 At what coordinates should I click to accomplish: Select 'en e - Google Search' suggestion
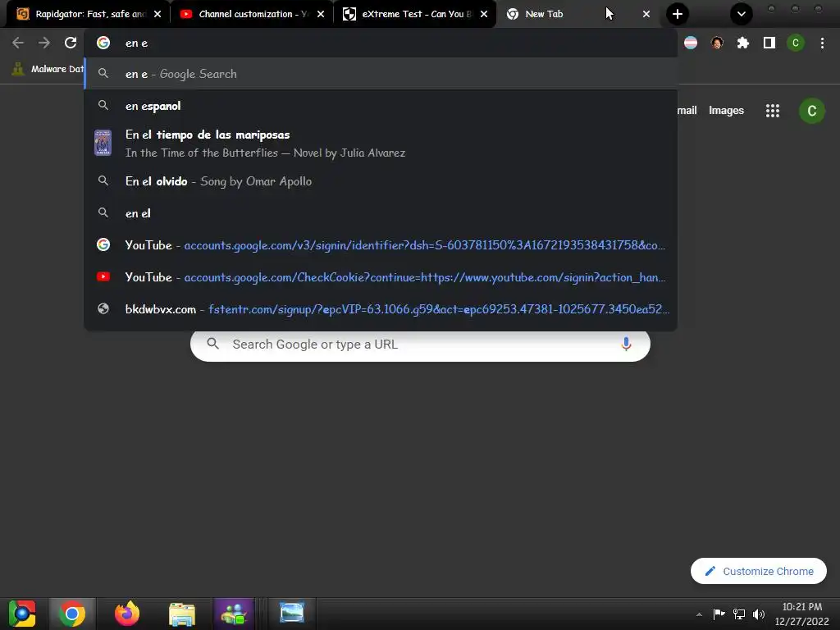click(381, 74)
